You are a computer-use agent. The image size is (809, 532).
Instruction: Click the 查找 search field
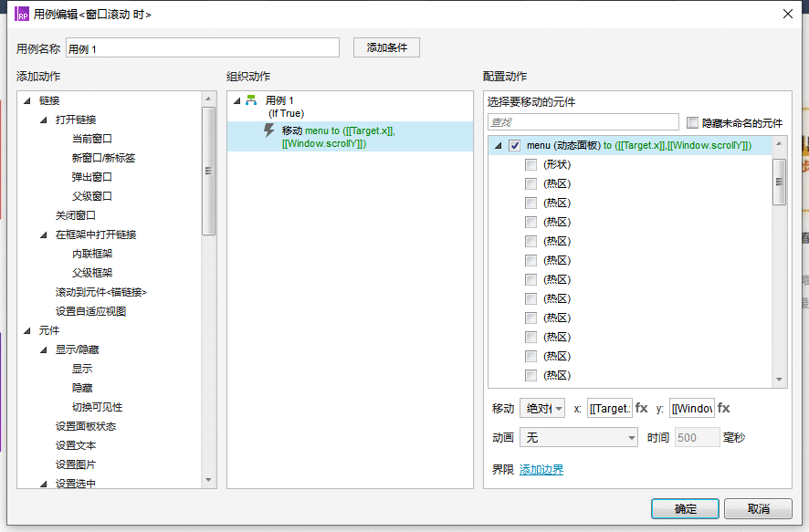click(x=583, y=122)
